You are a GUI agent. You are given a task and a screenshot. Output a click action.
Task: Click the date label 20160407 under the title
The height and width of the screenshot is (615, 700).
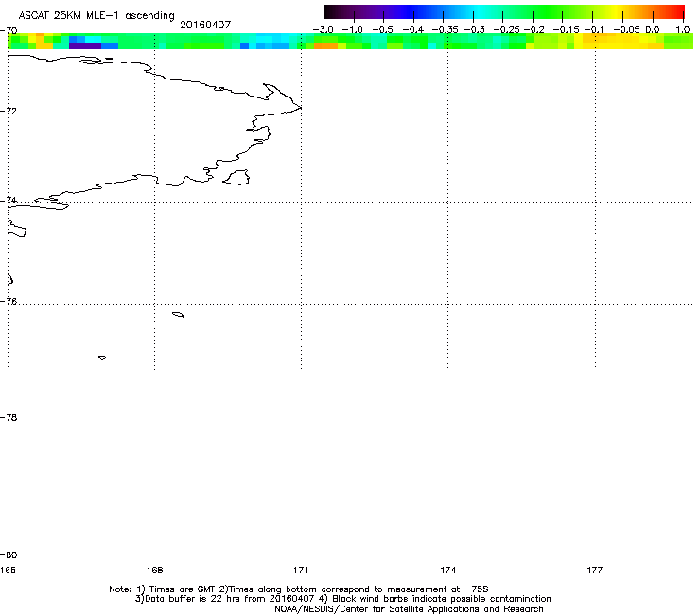pyautogui.click(x=205, y=25)
